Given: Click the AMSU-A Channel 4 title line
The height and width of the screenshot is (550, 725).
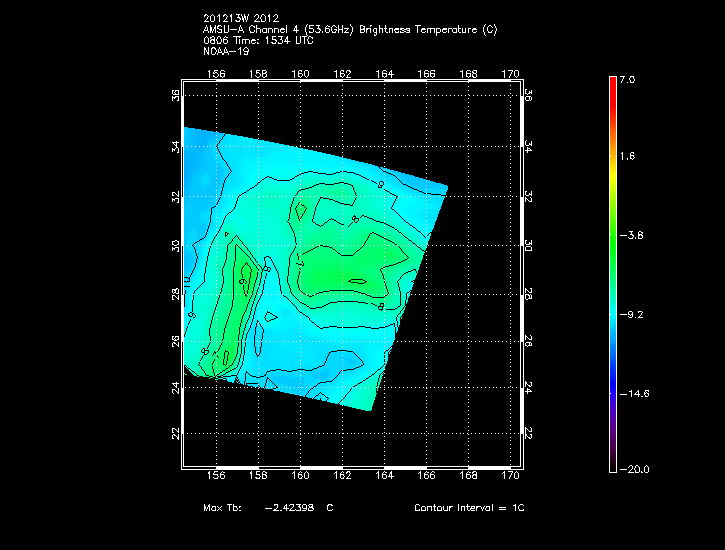Looking at the screenshot, I should point(349,29).
